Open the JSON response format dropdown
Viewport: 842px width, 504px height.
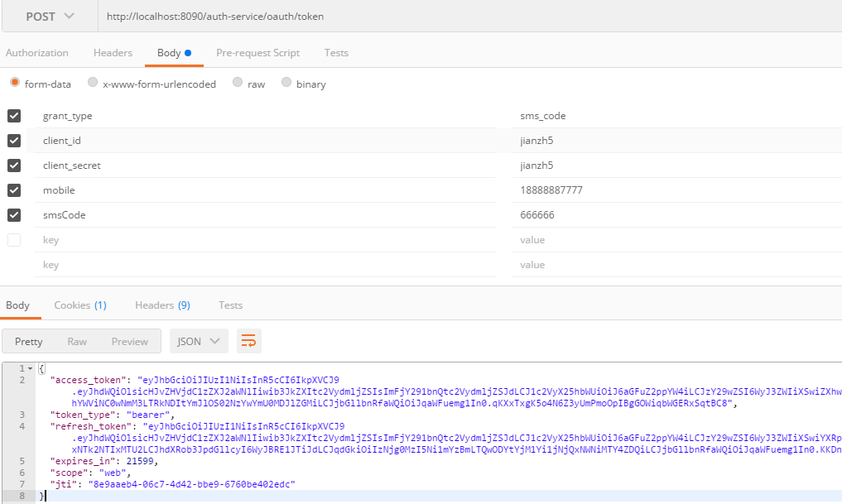[x=199, y=340]
